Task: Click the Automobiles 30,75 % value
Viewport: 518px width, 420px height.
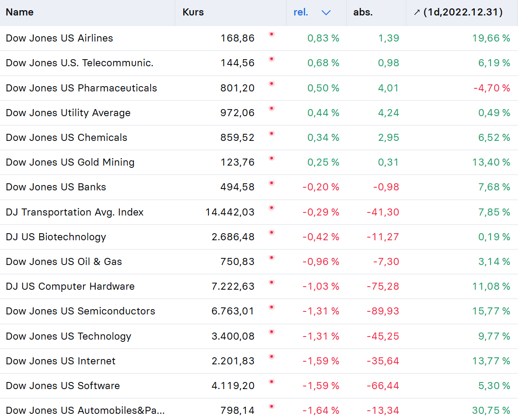Action: pyautogui.click(x=491, y=410)
